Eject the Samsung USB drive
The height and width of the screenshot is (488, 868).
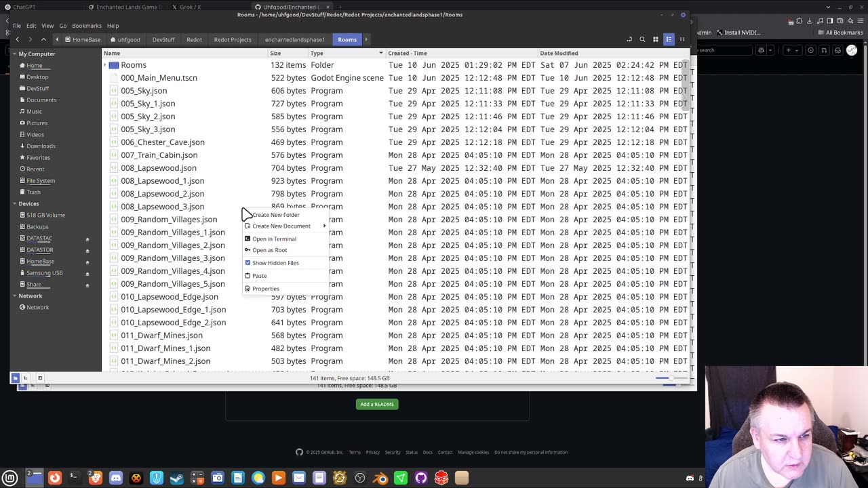tap(87, 274)
